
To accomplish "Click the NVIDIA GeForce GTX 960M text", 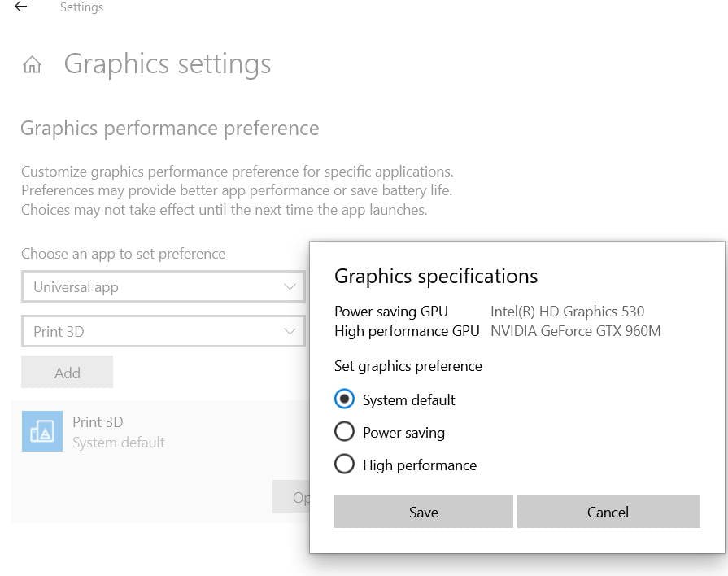I will 576,331.
